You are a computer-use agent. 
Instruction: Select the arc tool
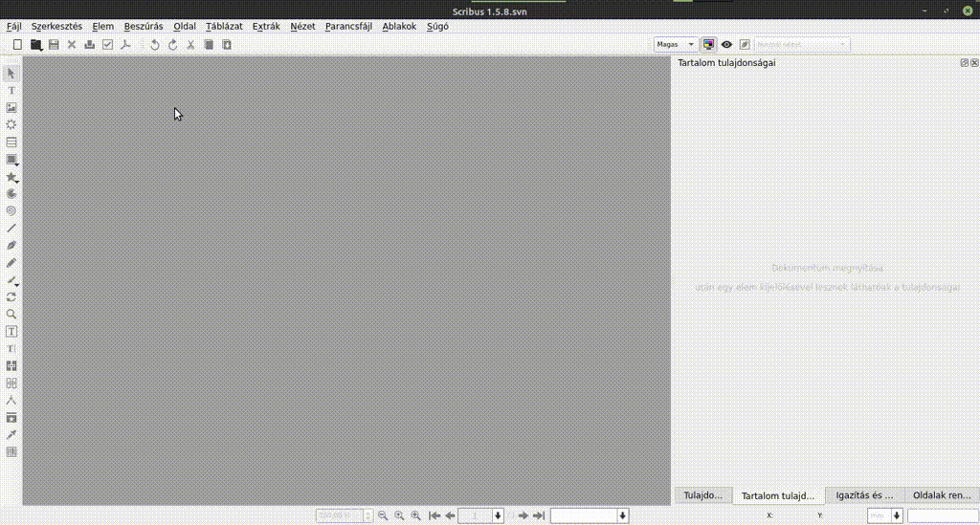[11, 193]
